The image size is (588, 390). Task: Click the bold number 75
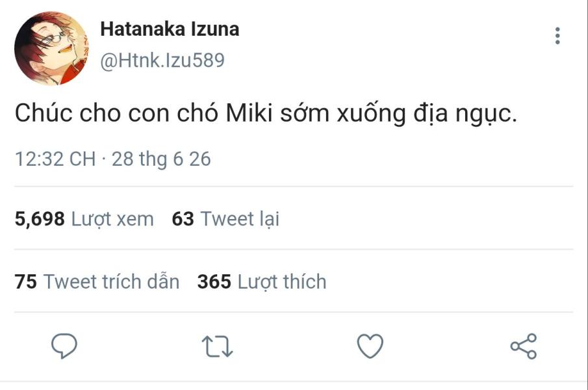[x=26, y=281]
